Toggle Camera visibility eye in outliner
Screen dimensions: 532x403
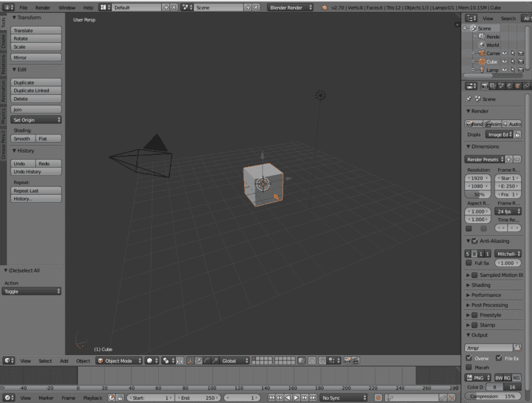(x=505, y=53)
